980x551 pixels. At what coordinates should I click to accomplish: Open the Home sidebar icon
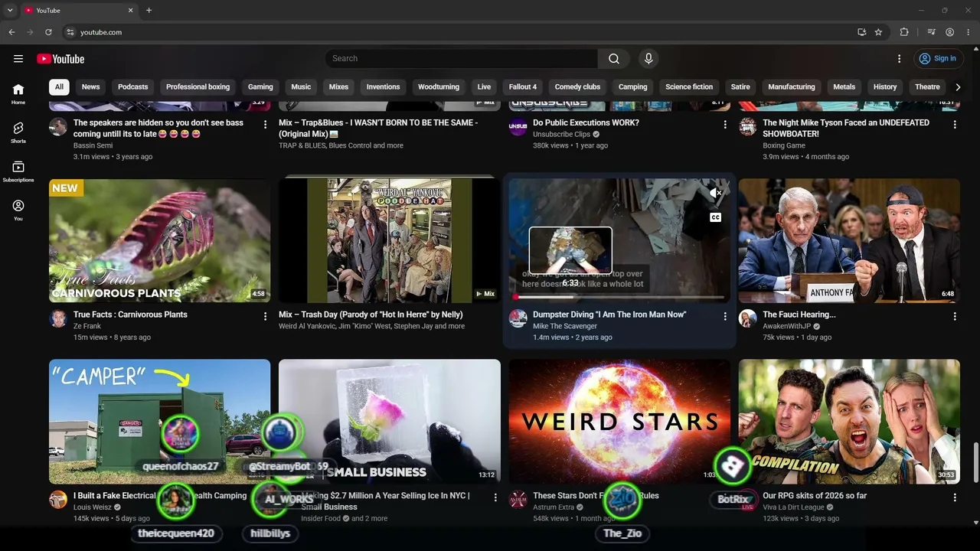point(18,93)
